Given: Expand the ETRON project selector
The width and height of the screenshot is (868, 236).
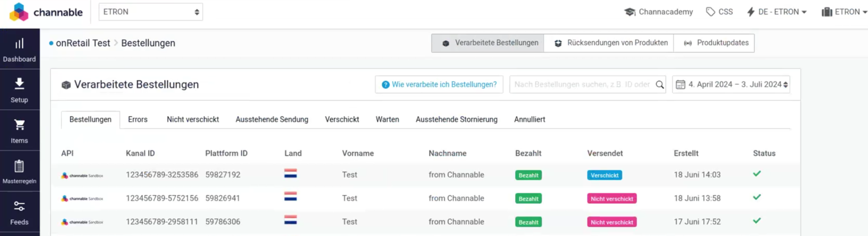Looking at the screenshot, I should point(150,12).
